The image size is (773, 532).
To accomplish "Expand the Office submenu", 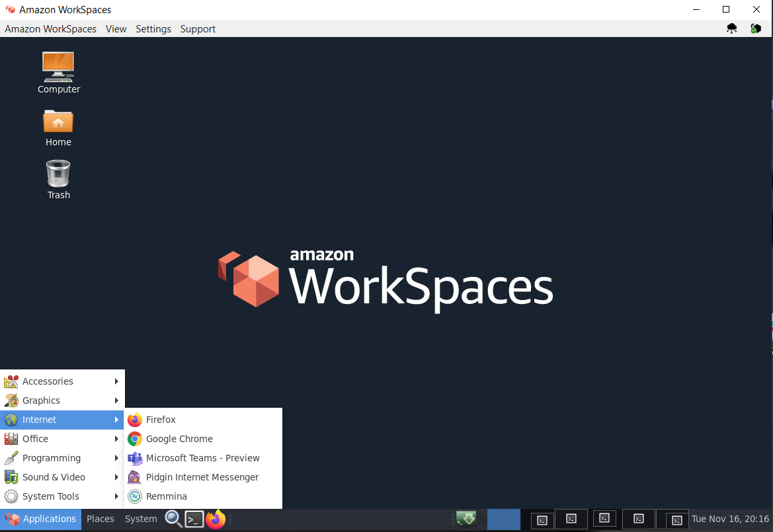I will point(62,439).
